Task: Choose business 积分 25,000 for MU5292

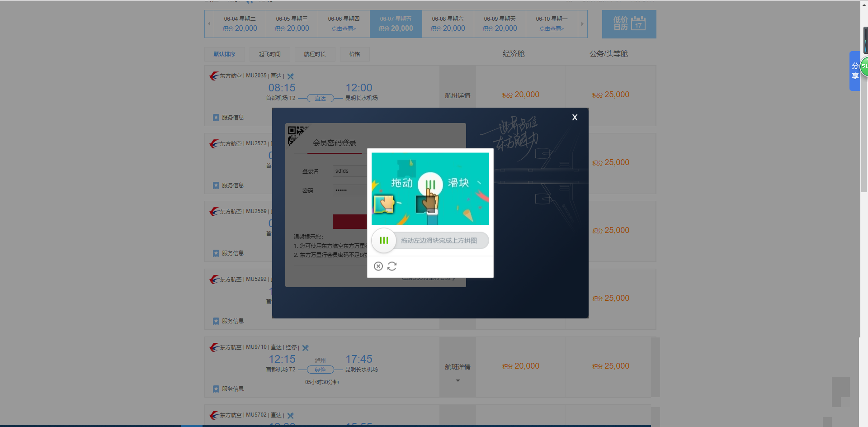Action: coord(611,298)
